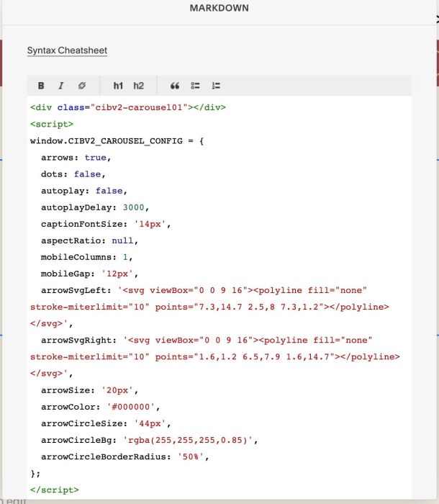Click the rgba arrowCircleBg value
Screen dimensions: 439x504
pos(188,440)
